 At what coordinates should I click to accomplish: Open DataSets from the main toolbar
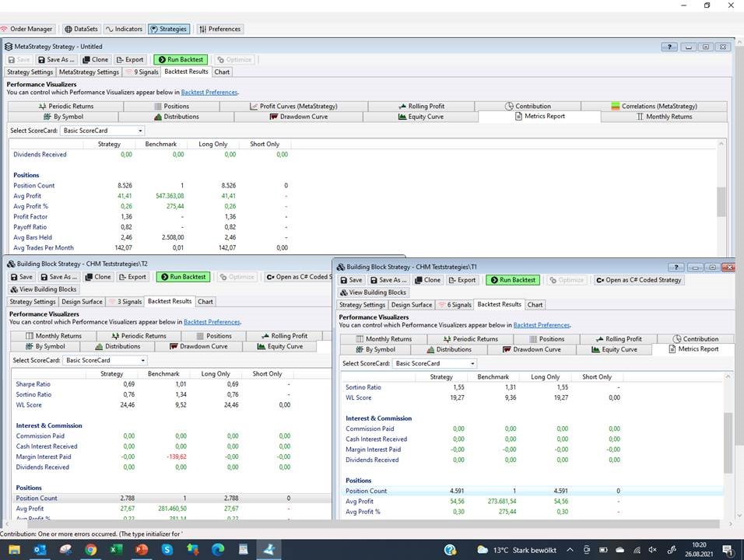tap(80, 29)
